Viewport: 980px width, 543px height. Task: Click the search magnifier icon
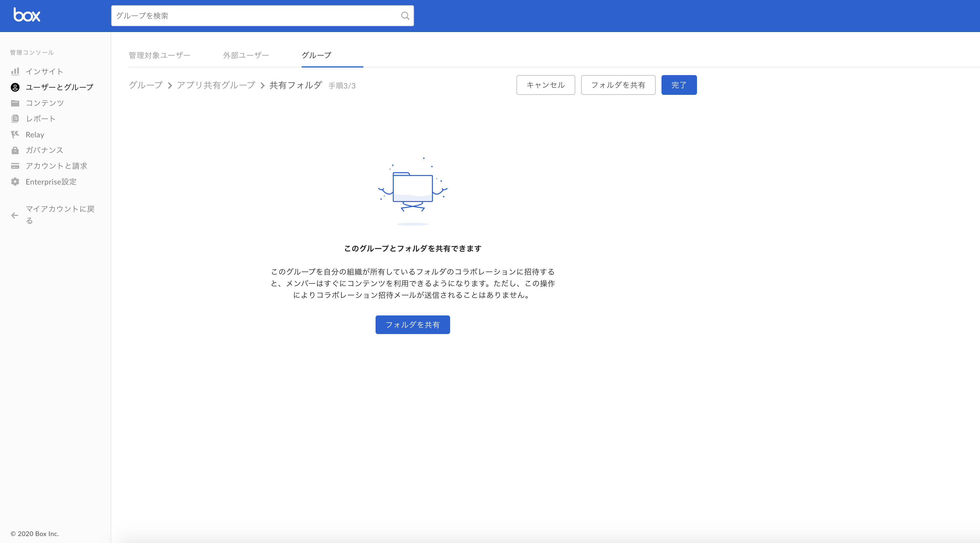pyautogui.click(x=405, y=16)
